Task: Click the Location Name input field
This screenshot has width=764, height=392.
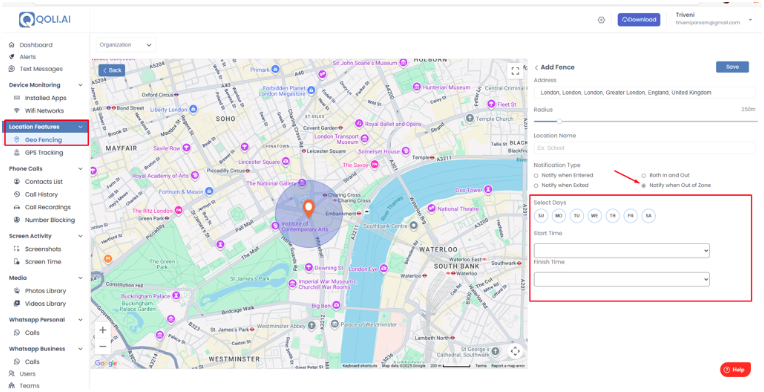Action: (x=645, y=148)
